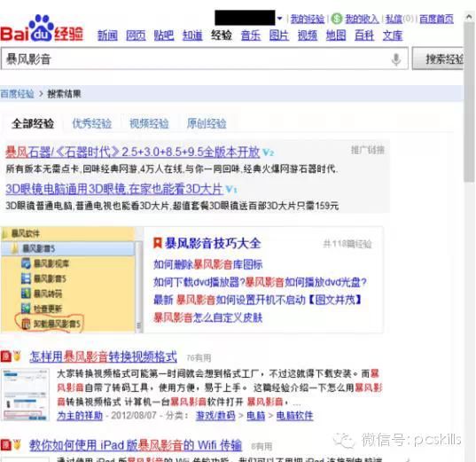Switch to 贴吧 navigation item
This screenshot has height=462, width=476.
point(164,35)
